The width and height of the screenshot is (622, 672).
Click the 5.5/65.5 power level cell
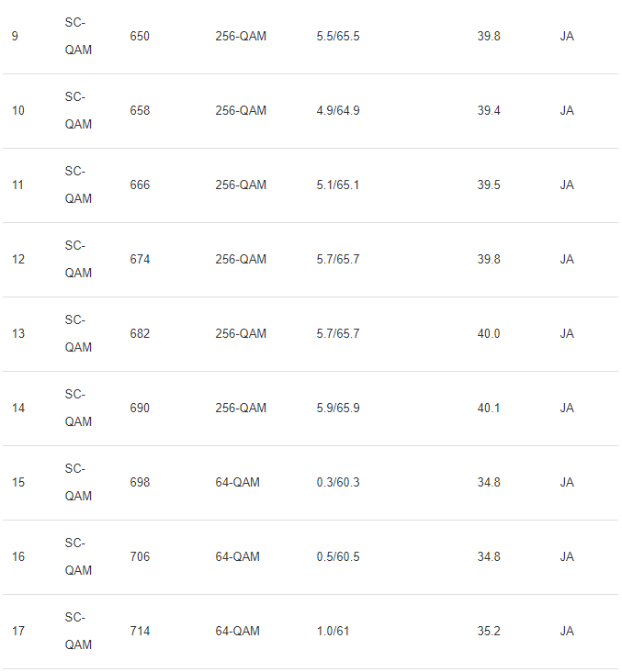click(x=337, y=37)
